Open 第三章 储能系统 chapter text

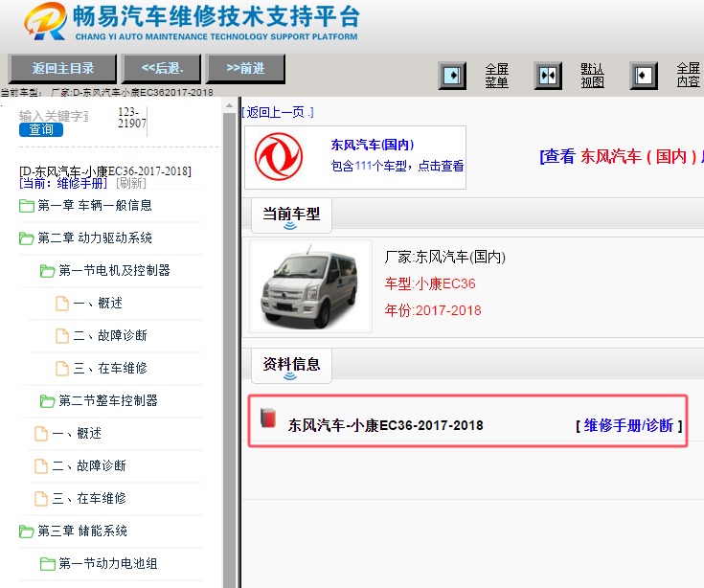click(82, 531)
